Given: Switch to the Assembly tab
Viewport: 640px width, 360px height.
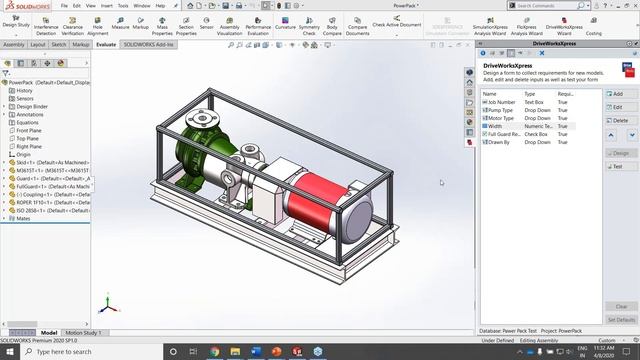Looking at the screenshot, I should tap(14, 44).
